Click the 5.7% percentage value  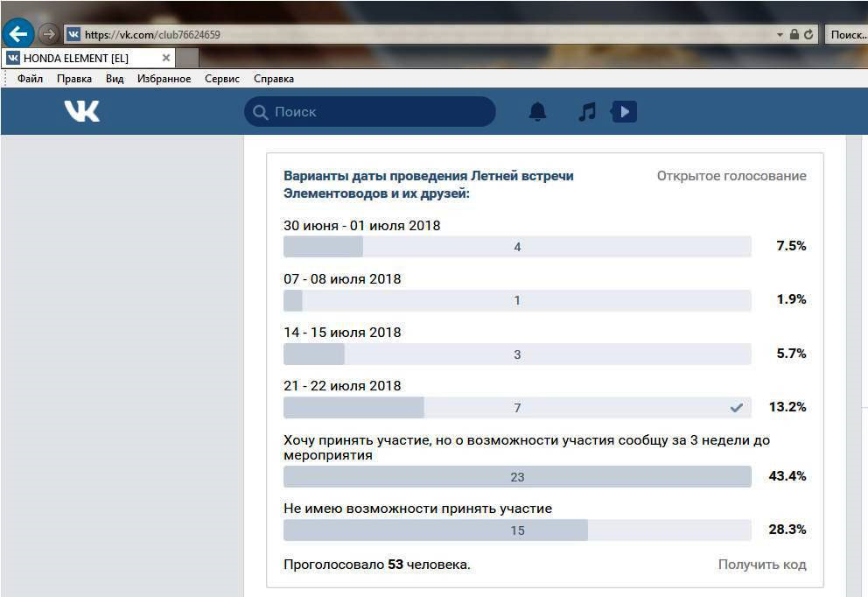[x=791, y=353]
